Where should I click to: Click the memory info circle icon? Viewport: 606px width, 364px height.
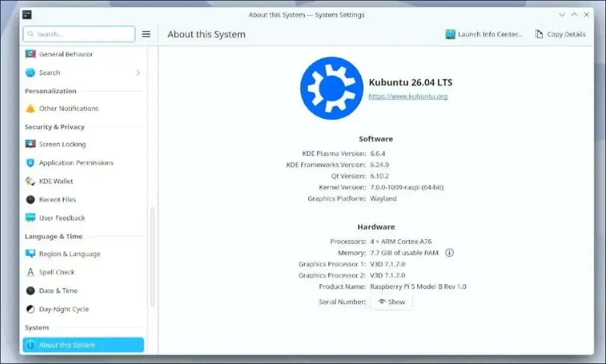(x=449, y=253)
